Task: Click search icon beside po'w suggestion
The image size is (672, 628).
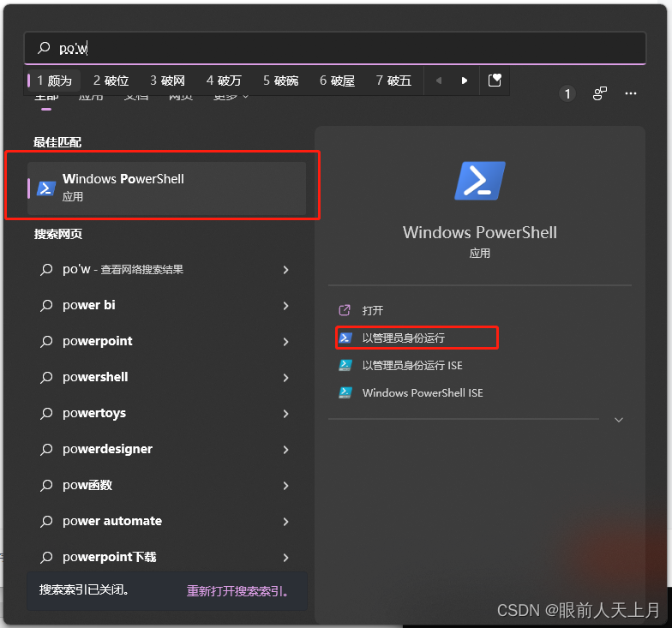Action: (x=46, y=269)
